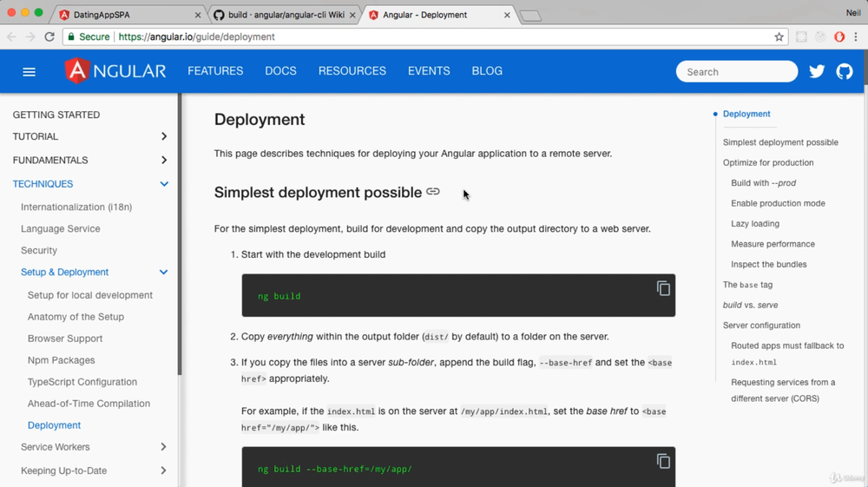Click the Search input field

pos(737,71)
